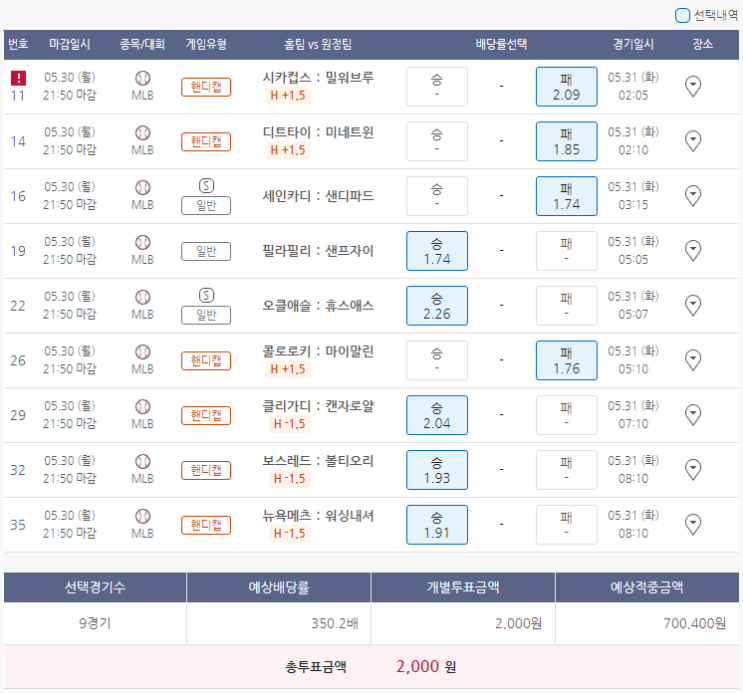Open venue pin for game 26
This screenshot has height=693, width=743.
point(693,360)
